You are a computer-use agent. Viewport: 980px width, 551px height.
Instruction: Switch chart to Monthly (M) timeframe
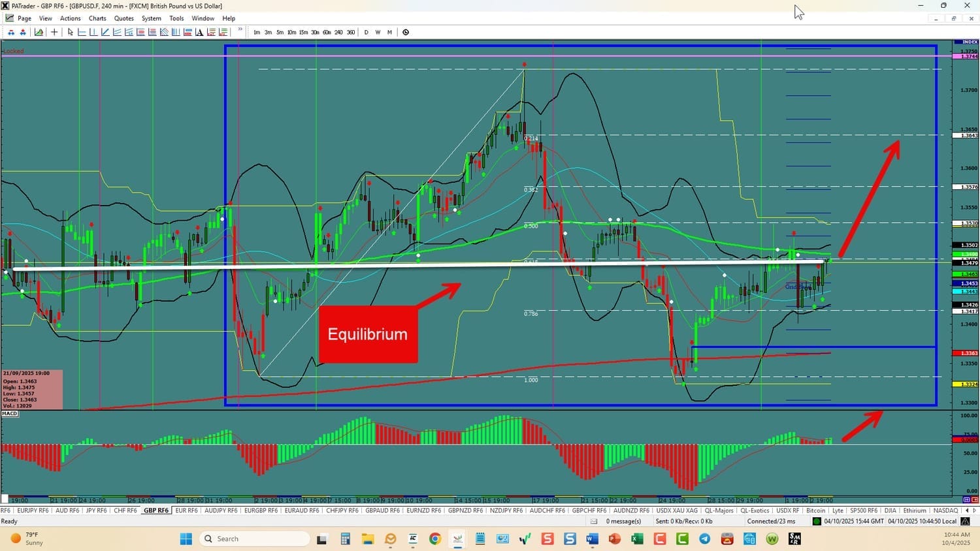(x=390, y=32)
